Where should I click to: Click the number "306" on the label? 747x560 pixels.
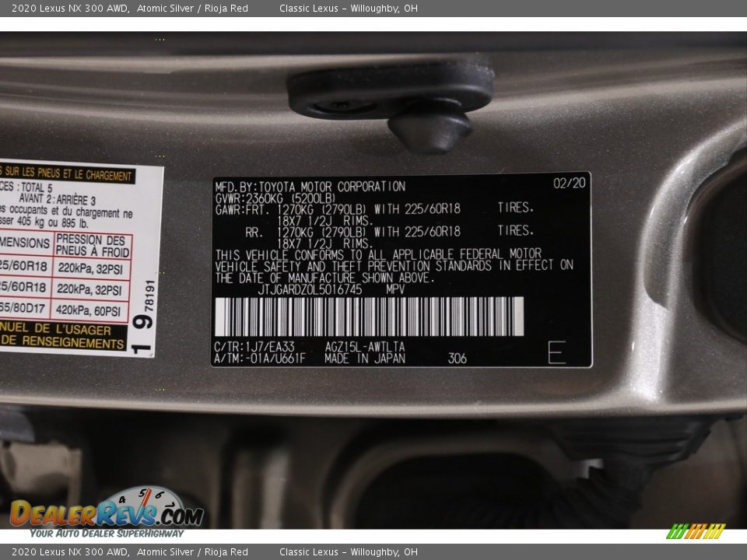tap(457, 359)
